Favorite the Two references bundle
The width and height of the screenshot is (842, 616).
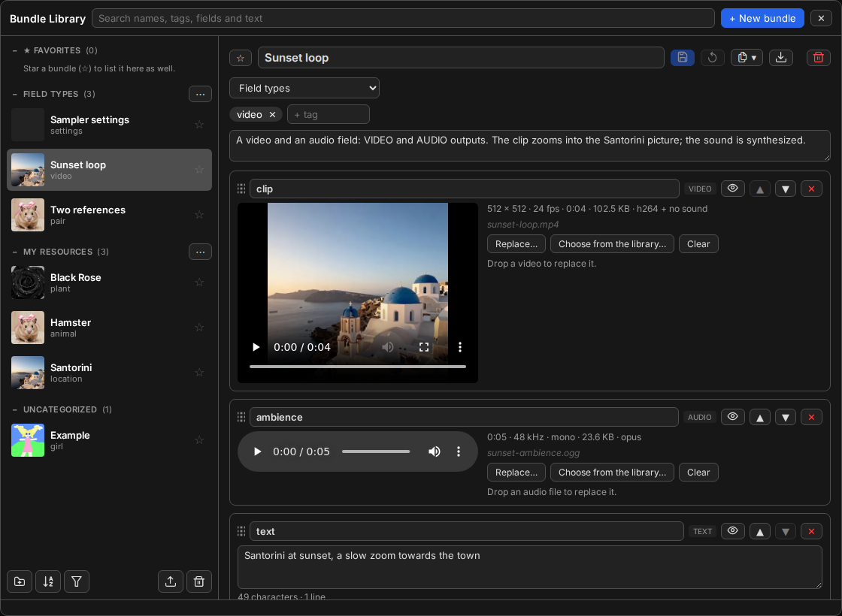199,215
